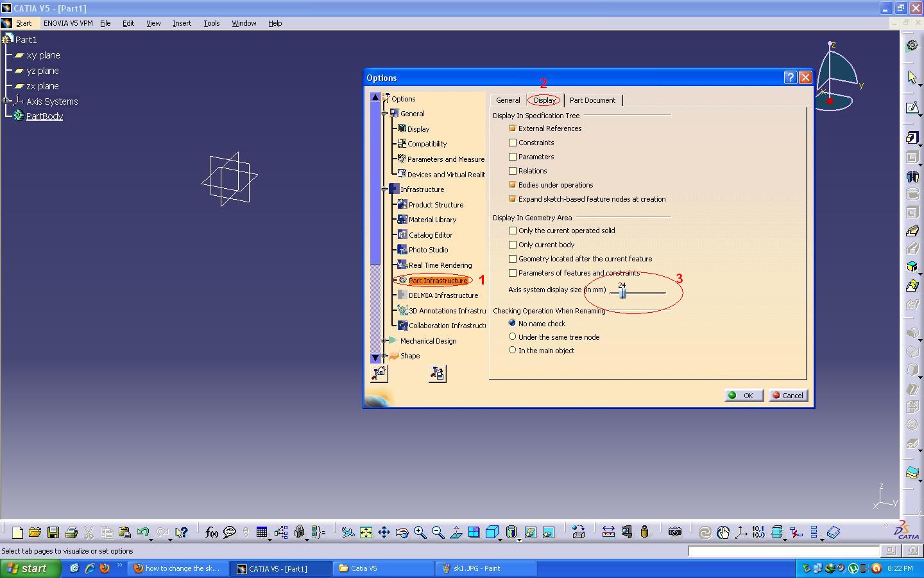Switch to the General tab in Options

coord(508,100)
